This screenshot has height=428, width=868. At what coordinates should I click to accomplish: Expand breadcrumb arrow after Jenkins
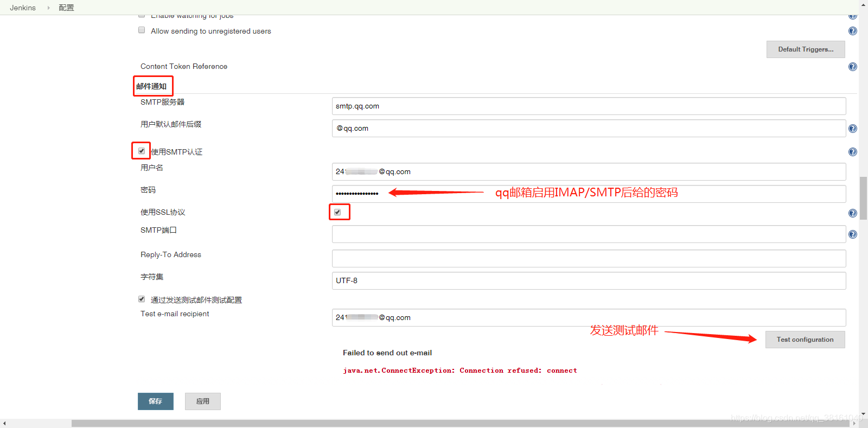48,8
